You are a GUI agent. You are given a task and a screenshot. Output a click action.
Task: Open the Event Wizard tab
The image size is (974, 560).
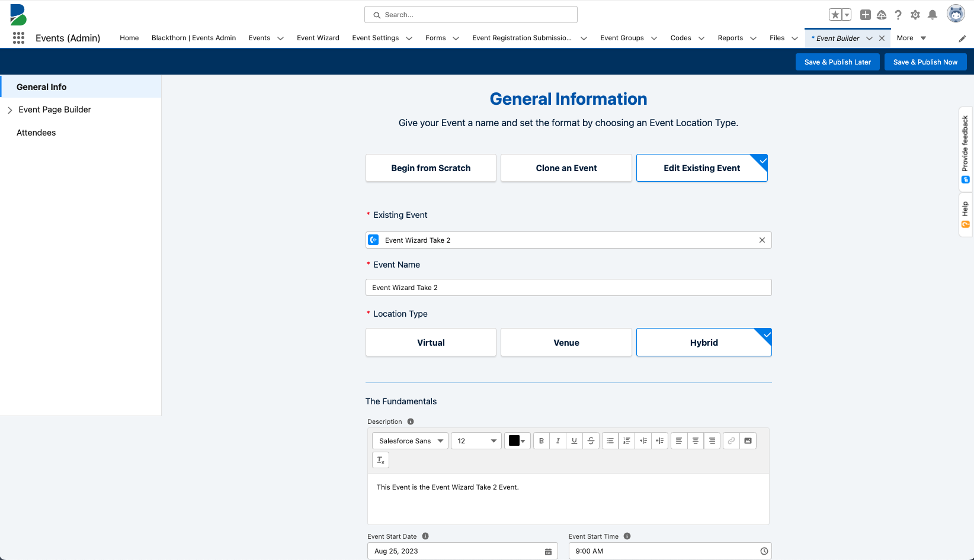tap(318, 38)
